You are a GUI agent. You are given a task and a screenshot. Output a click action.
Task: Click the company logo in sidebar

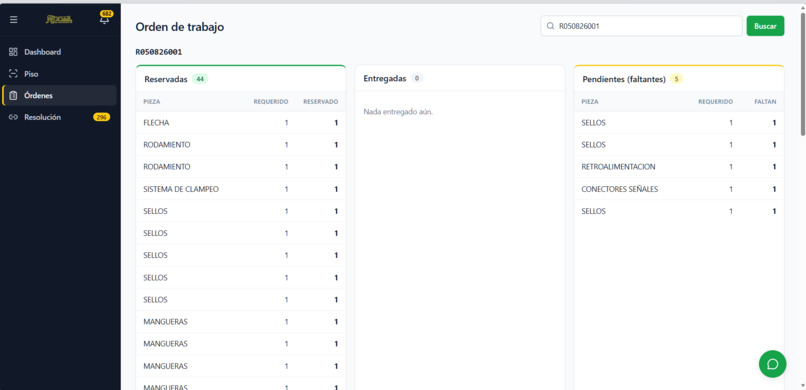click(59, 20)
